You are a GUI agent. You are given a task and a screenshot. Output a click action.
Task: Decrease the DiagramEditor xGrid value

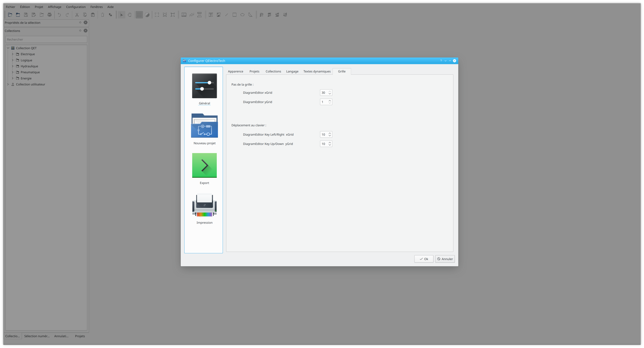pos(330,94)
